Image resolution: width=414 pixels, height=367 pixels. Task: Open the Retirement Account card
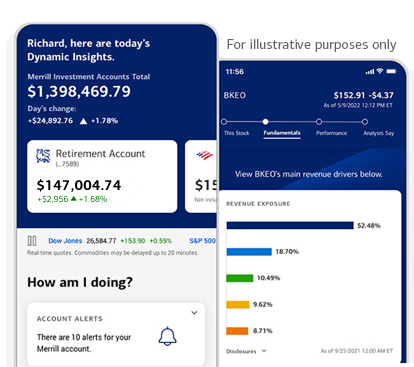(102, 176)
